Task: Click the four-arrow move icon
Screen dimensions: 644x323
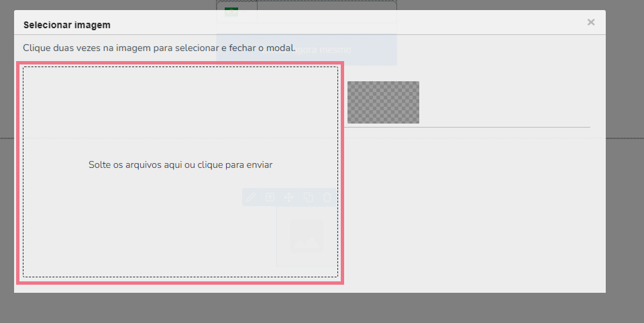Action: click(289, 197)
